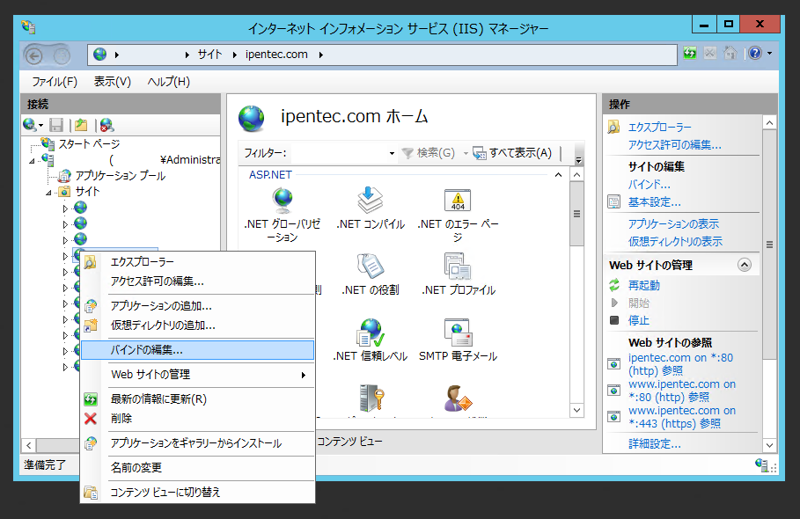Click the back navigation arrow button
This screenshot has height=519, width=800.
pyautogui.click(x=34, y=55)
